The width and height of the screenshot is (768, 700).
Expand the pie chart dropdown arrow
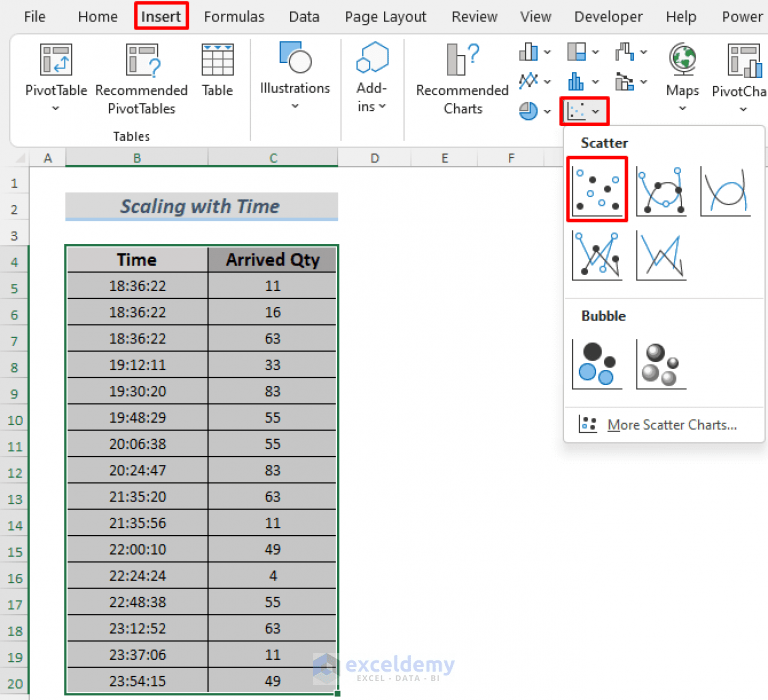coord(547,112)
